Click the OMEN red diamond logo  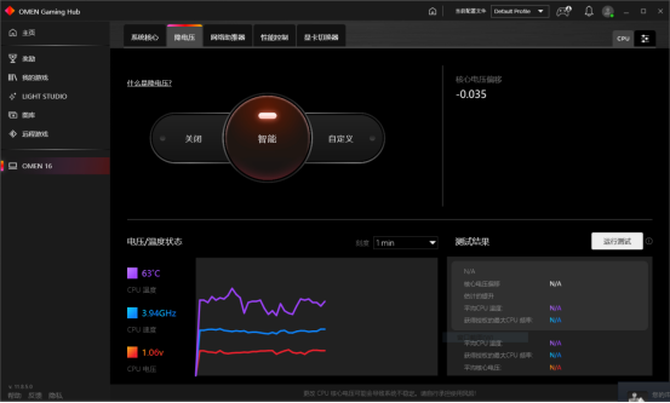tap(9, 11)
